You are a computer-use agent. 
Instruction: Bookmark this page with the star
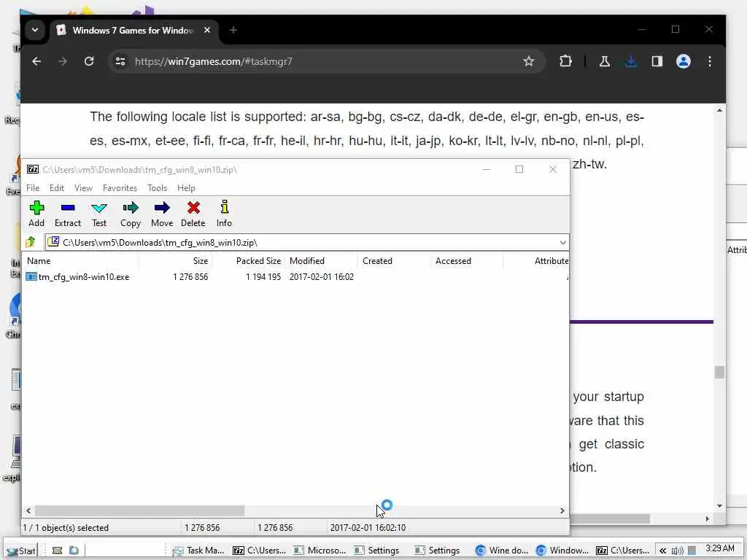[x=528, y=61]
